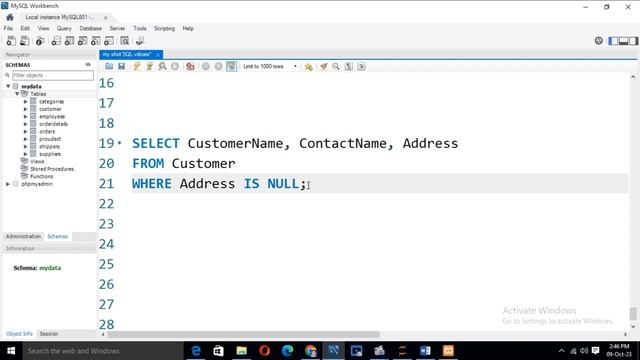The height and width of the screenshot is (360, 640).
Task: Click the Windows Start button
Action: (x=11, y=351)
